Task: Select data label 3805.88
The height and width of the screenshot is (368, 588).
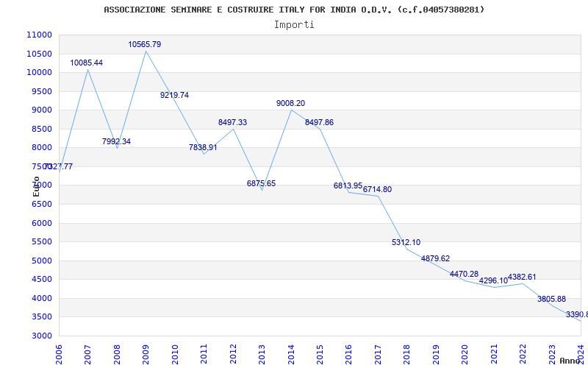Action: coord(552,300)
